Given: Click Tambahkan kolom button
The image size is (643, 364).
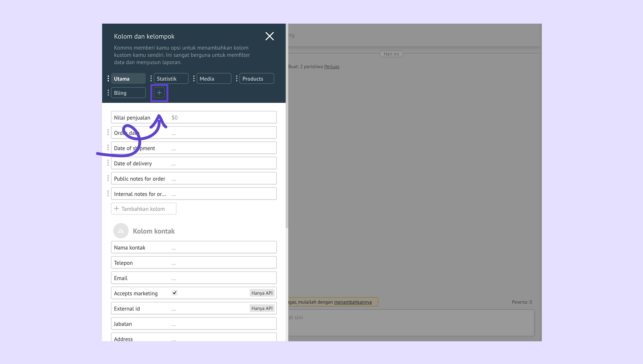Looking at the screenshot, I should pyautogui.click(x=143, y=208).
